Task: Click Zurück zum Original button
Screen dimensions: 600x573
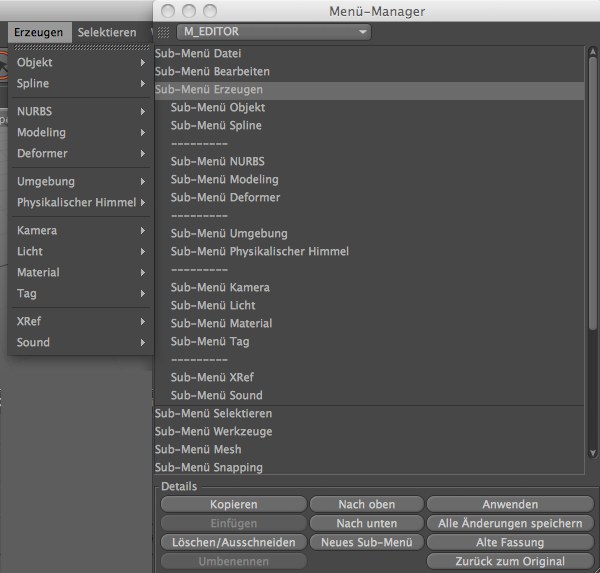Action: pyautogui.click(x=510, y=562)
